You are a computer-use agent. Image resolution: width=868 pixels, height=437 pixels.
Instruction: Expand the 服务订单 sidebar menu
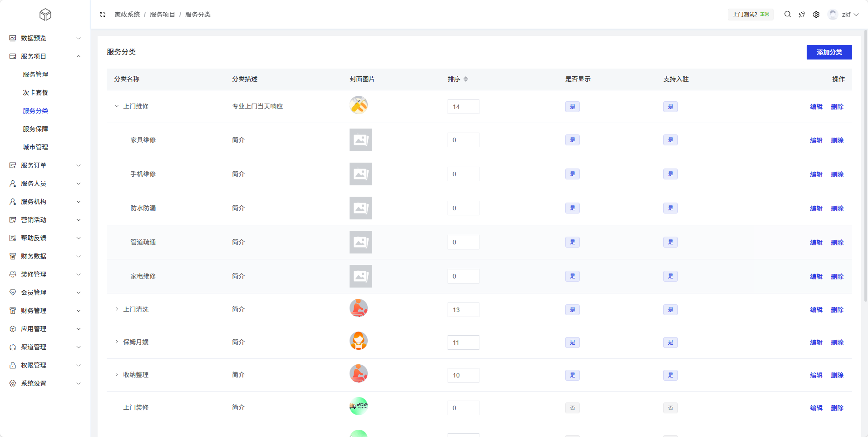45,165
